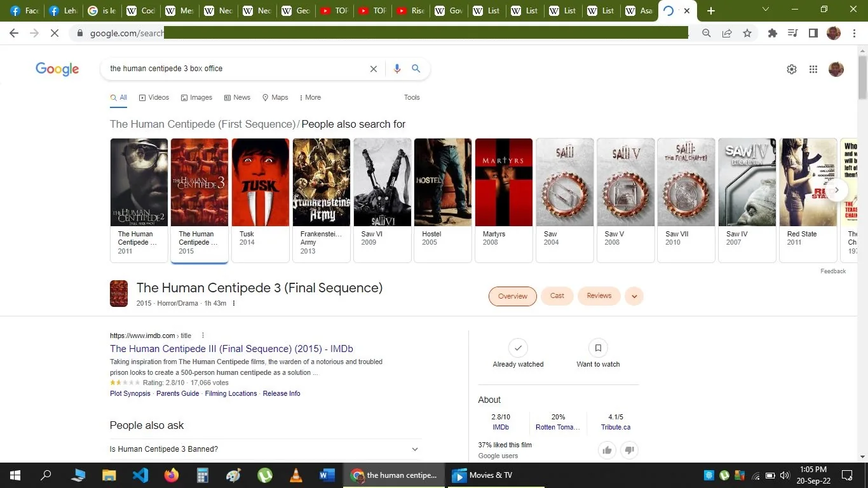Select the Reviews chip
Image resolution: width=868 pixels, height=488 pixels.
599,296
